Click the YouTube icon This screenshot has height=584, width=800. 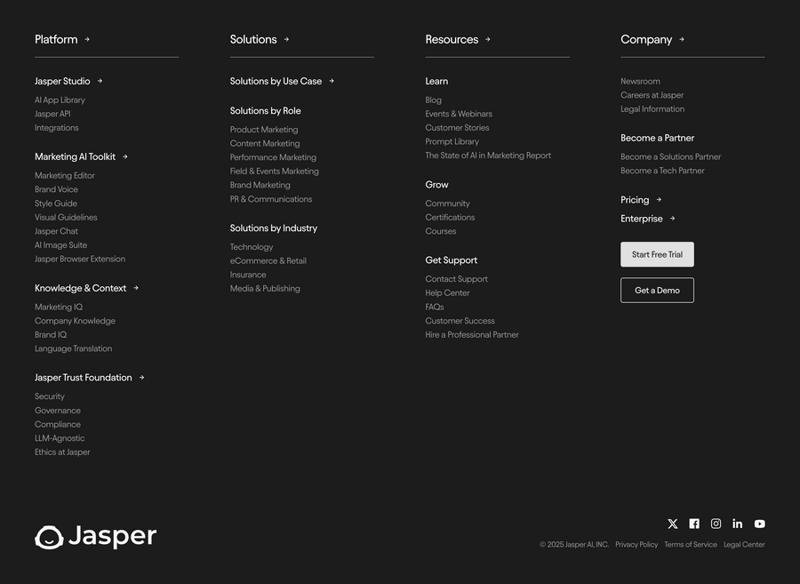(x=760, y=522)
